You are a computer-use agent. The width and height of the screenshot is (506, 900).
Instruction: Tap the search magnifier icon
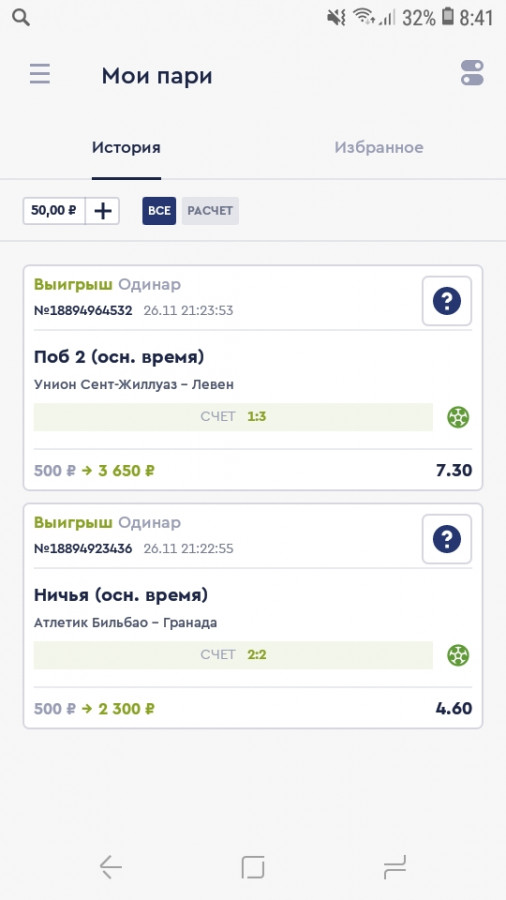pyautogui.click(x=21, y=18)
